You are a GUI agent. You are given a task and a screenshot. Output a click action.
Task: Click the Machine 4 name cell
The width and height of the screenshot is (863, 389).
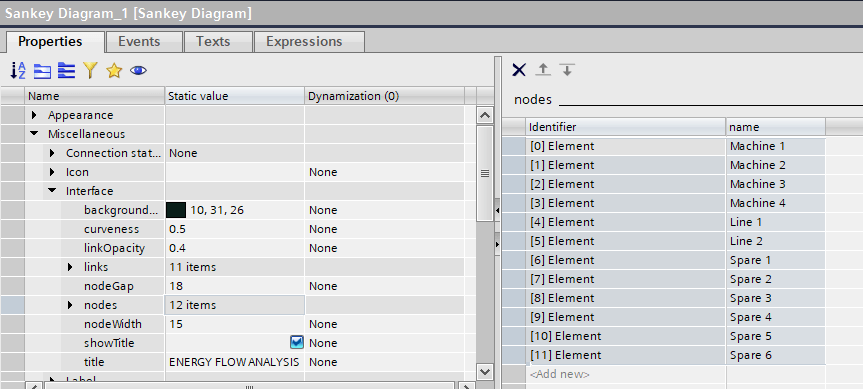click(775, 203)
